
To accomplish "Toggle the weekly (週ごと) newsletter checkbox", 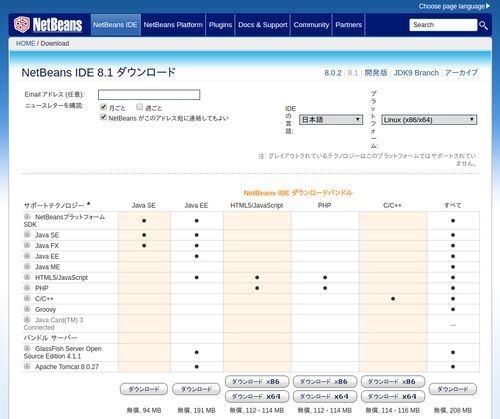I will tap(140, 107).
